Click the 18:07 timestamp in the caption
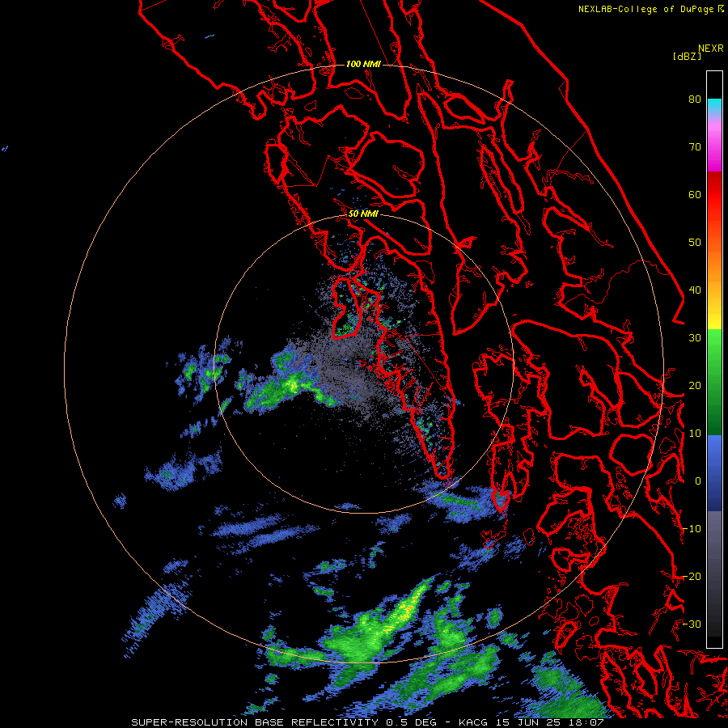 click(x=587, y=722)
